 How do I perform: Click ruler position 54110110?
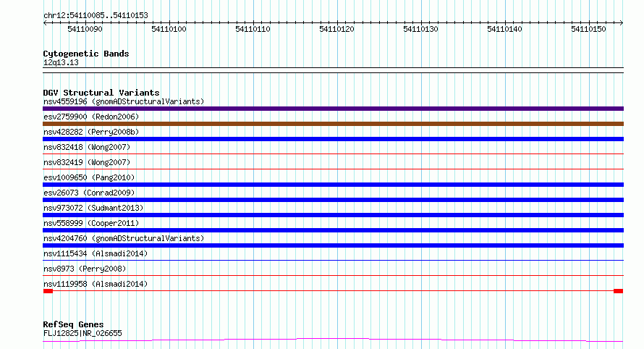(x=253, y=29)
